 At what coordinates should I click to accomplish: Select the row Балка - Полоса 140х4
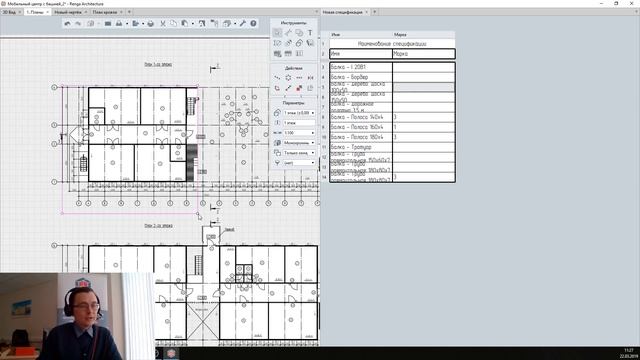(392, 117)
